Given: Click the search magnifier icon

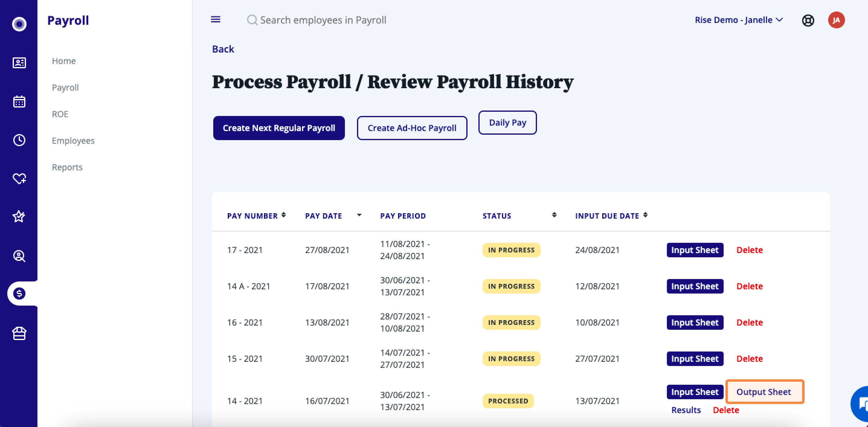Looking at the screenshot, I should pyautogui.click(x=252, y=20).
